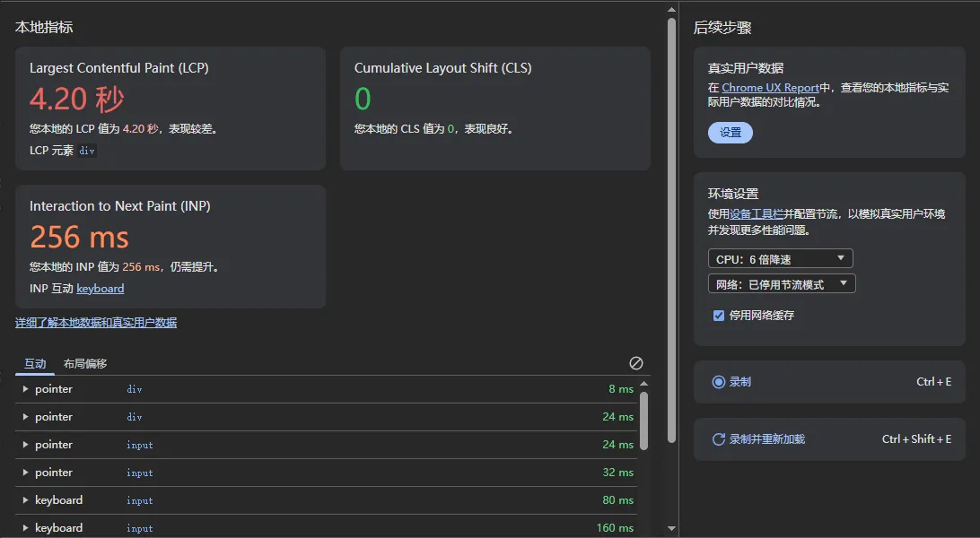The height and width of the screenshot is (538, 980).
Task: Click the keyboard INP interaction link
Action: 101,289
